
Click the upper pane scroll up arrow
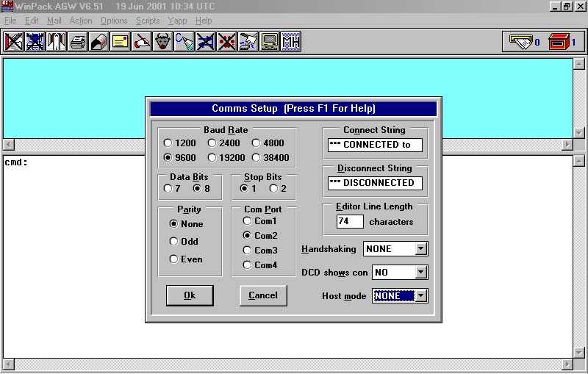(x=579, y=64)
